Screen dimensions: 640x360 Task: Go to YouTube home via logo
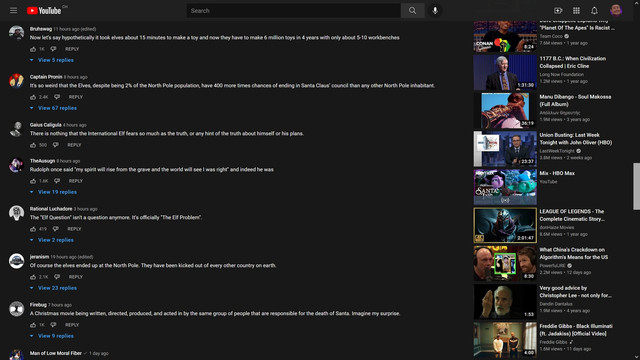pos(44,11)
